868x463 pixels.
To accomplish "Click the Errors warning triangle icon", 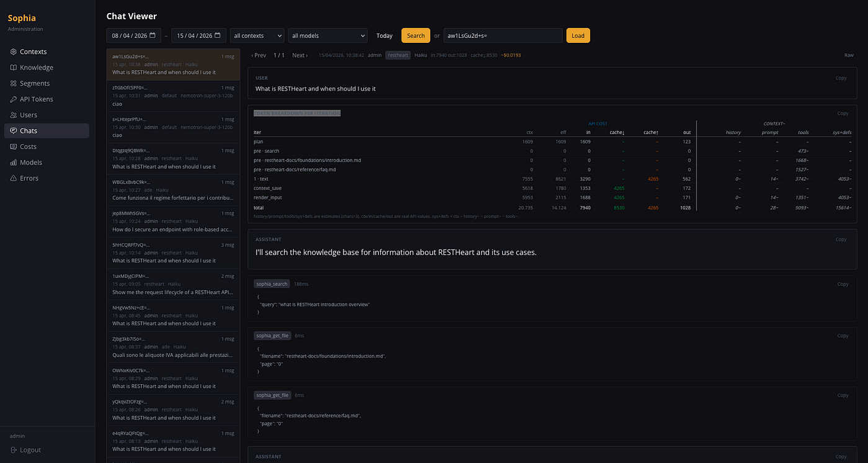I will [x=14, y=179].
